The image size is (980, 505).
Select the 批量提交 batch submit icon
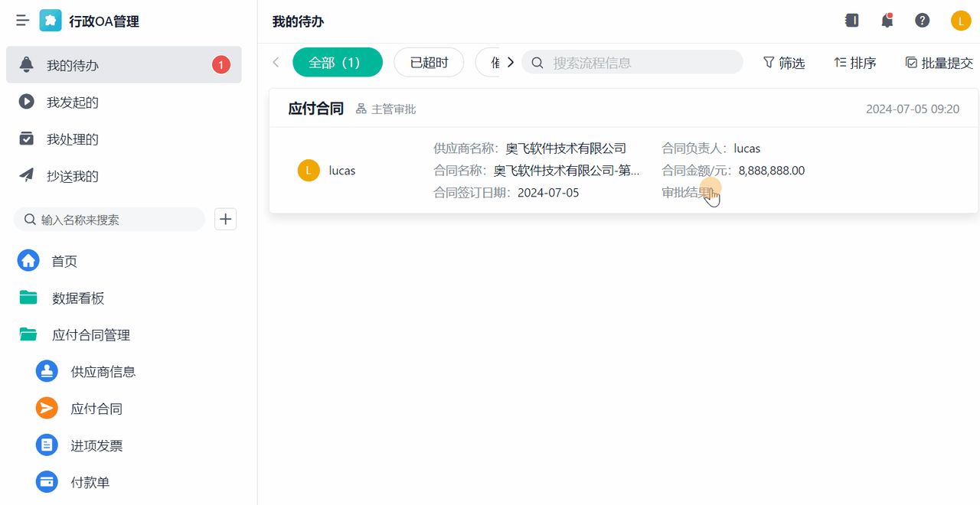coord(911,62)
